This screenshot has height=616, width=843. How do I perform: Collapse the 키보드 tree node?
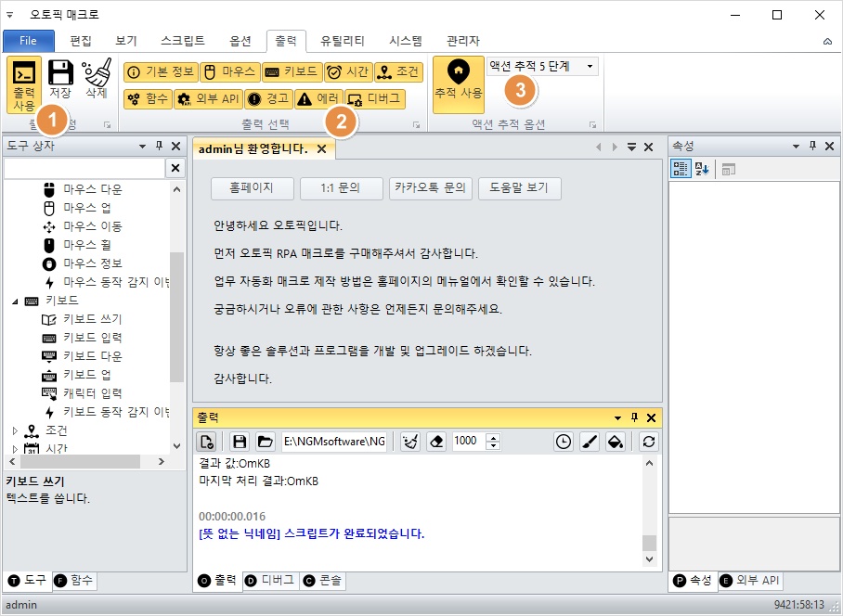(15, 302)
